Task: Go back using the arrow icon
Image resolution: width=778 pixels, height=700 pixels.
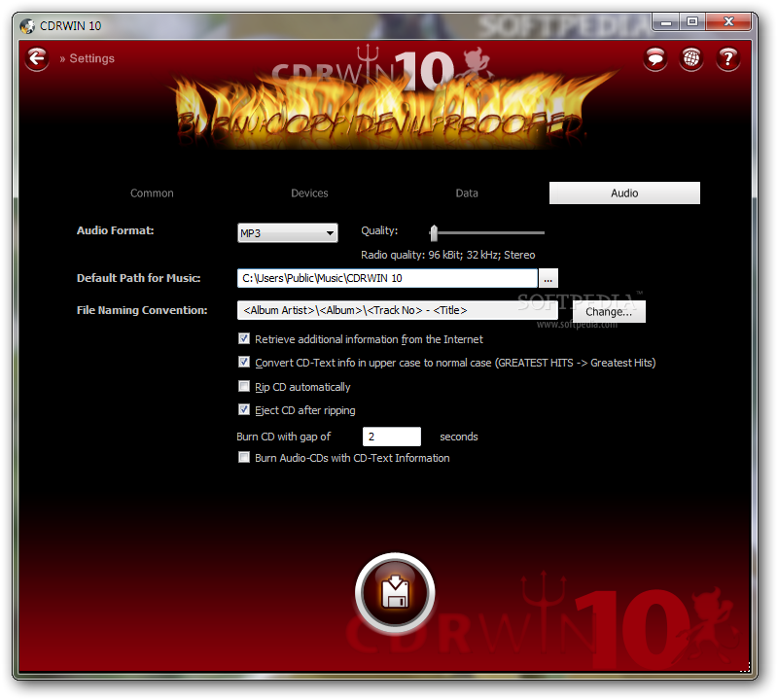Action: 37,59
